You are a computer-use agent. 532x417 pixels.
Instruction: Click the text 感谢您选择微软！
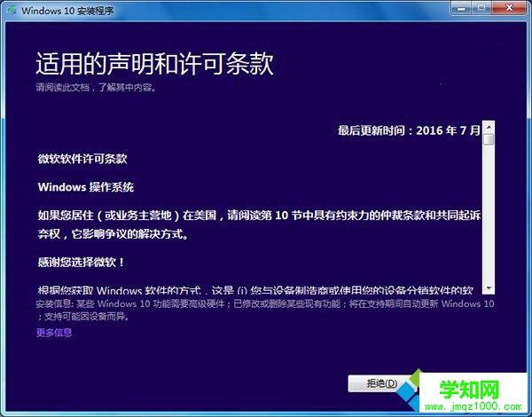click(x=82, y=262)
